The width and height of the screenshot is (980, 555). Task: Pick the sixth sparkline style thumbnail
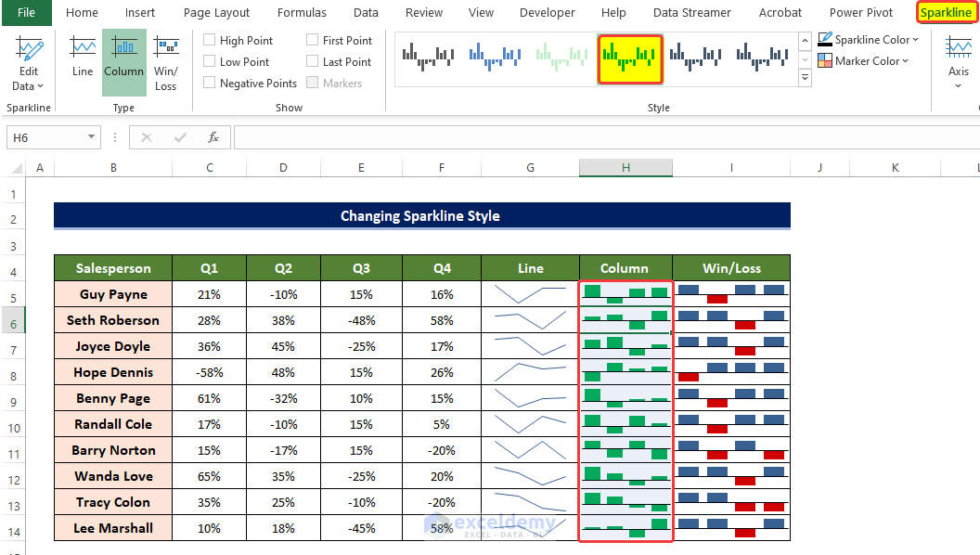click(x=762, y=58)
